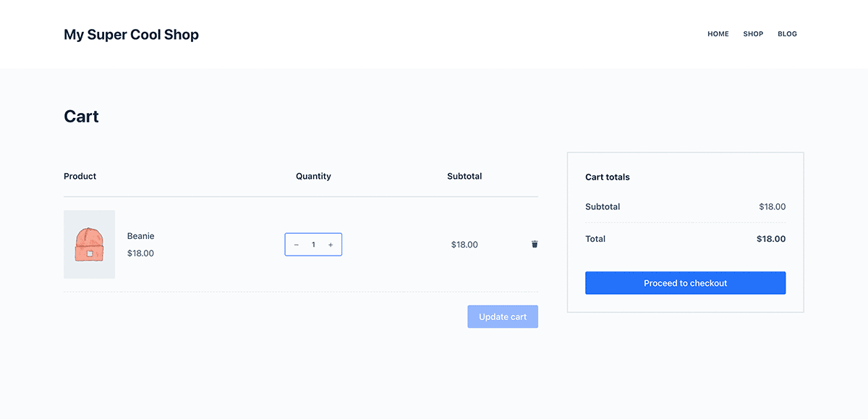The width and height of the screenshot is (868, 420).
Task: Remove the Beanie using the trash icon
Action: click(535, 244)
